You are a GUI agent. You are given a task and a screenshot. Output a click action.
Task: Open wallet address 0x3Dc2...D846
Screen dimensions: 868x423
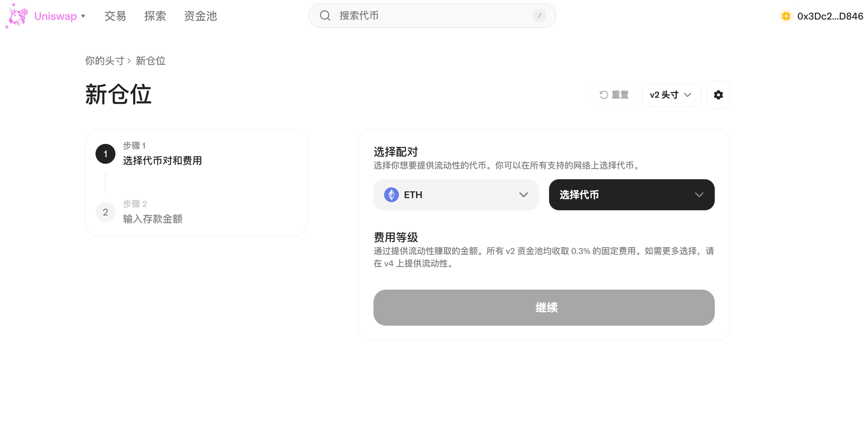pyautogui.click(x=830, y=16)
